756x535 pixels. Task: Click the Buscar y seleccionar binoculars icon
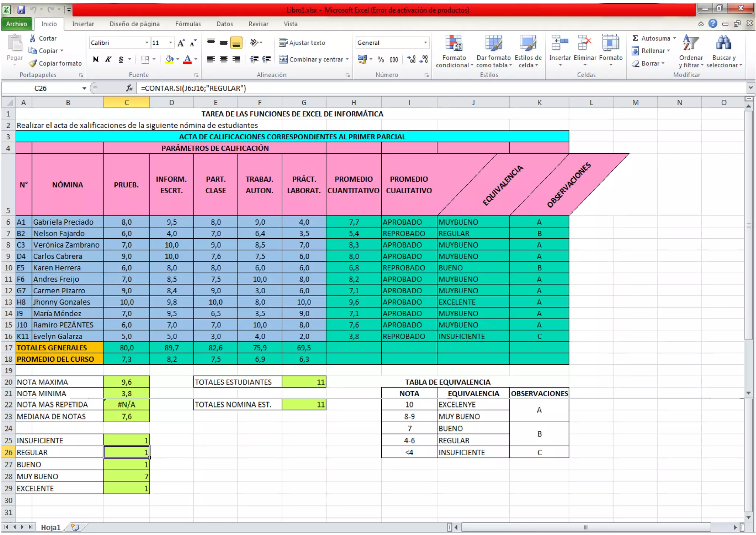[724, 44]
